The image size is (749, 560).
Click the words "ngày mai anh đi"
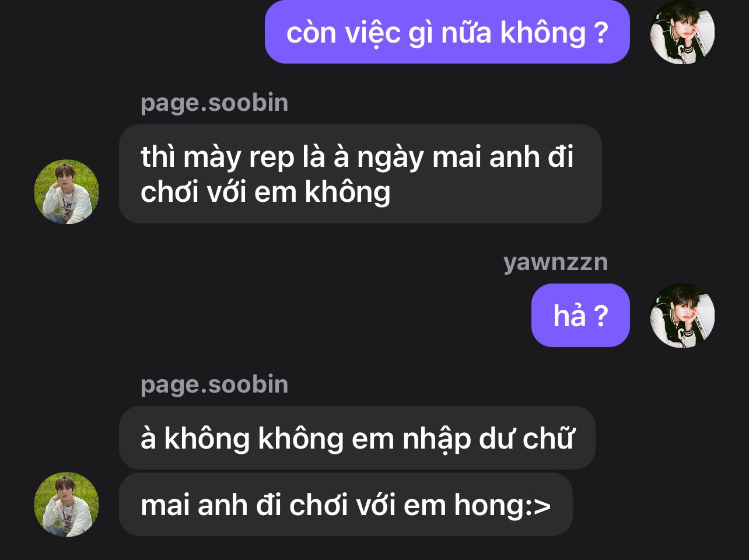465,157
